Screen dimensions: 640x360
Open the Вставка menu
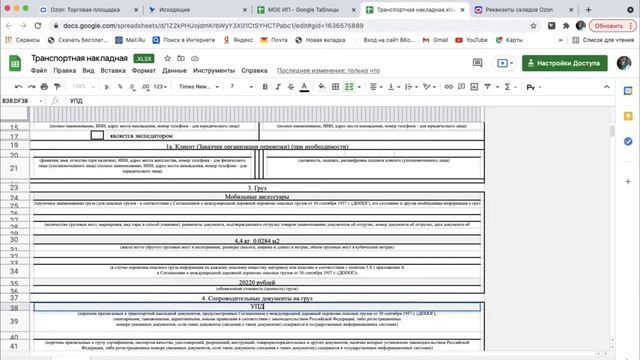pos(113,70)
